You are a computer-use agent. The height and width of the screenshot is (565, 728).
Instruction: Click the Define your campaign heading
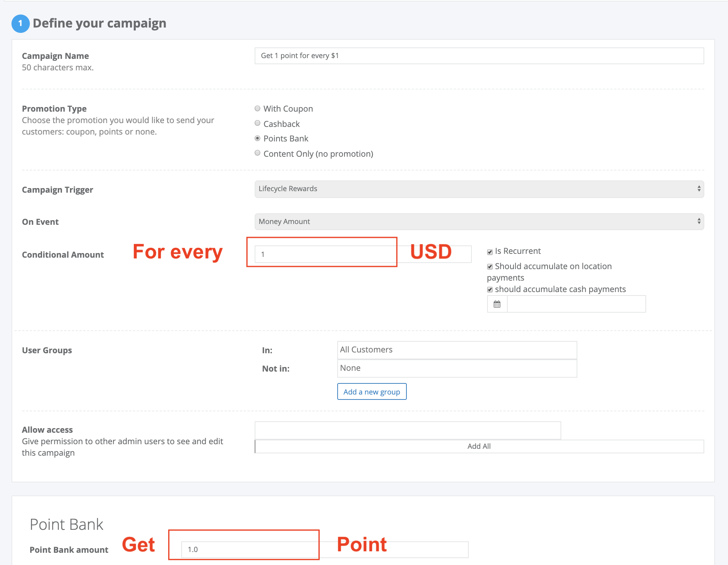click(99, 23)
